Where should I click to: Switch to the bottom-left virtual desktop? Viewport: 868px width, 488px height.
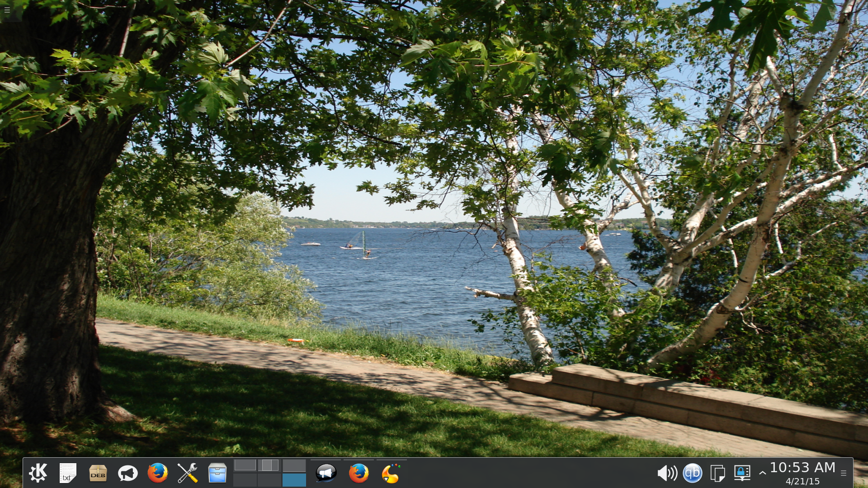245,480
